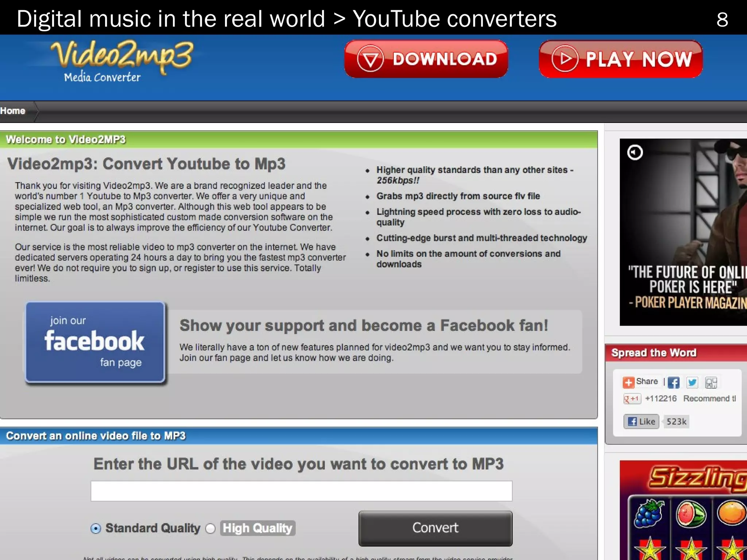Open the Video2mp3 Media Converter logo

[121, 61]
